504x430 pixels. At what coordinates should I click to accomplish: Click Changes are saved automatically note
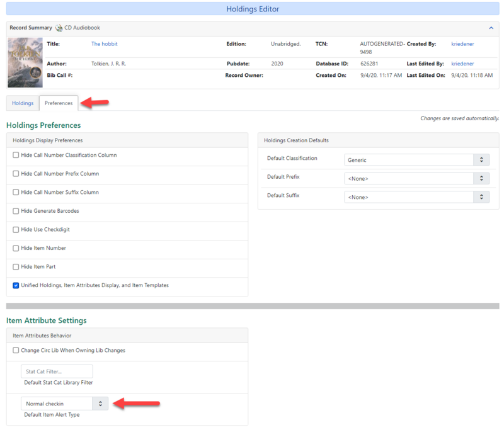click(x=460, y=118)
